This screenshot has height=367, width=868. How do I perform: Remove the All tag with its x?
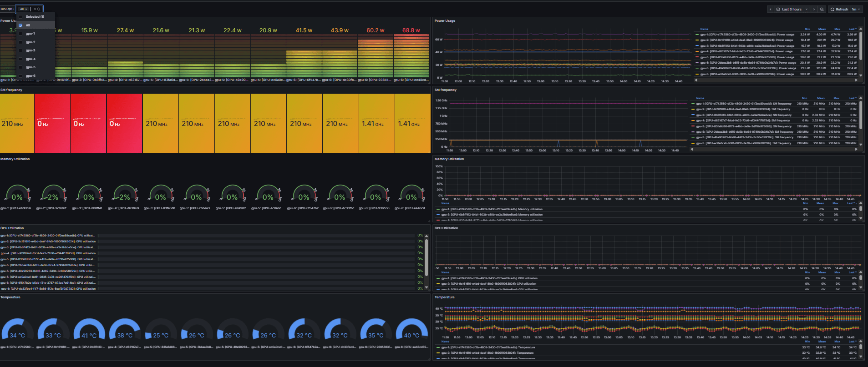click(x=26, y=9)
